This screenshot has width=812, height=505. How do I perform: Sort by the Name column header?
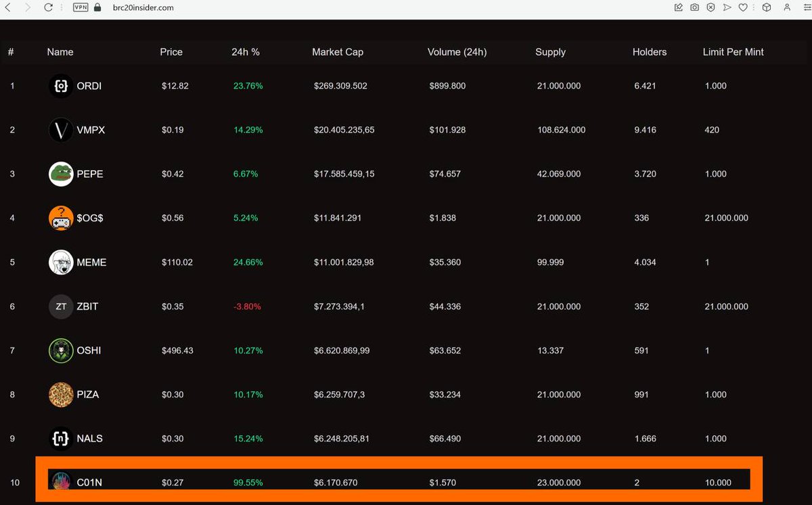(60, 52)
